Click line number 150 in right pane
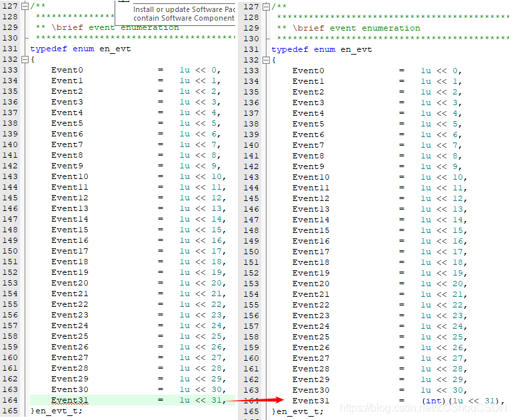This screenshot has height=420, width=513. (251, 252)
